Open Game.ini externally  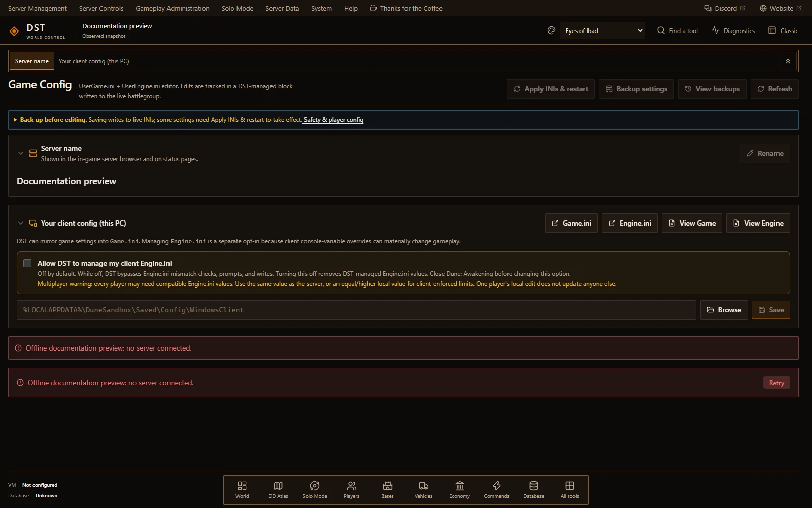[571, 223]
